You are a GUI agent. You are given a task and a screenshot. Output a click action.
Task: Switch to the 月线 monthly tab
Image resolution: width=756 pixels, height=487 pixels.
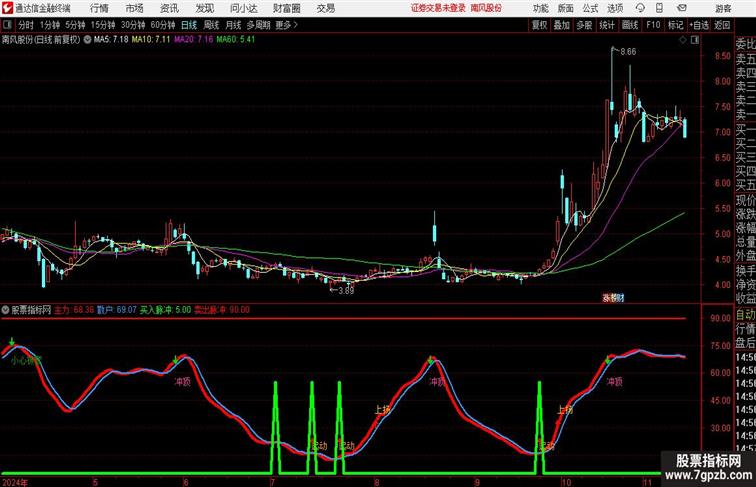click(x=233, y=25)
